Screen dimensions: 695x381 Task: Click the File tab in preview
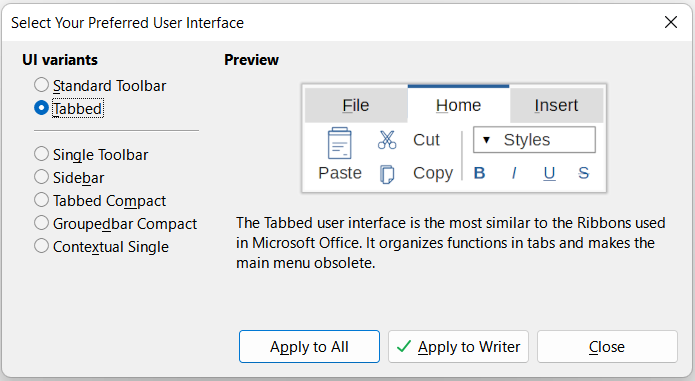(356, 105)
